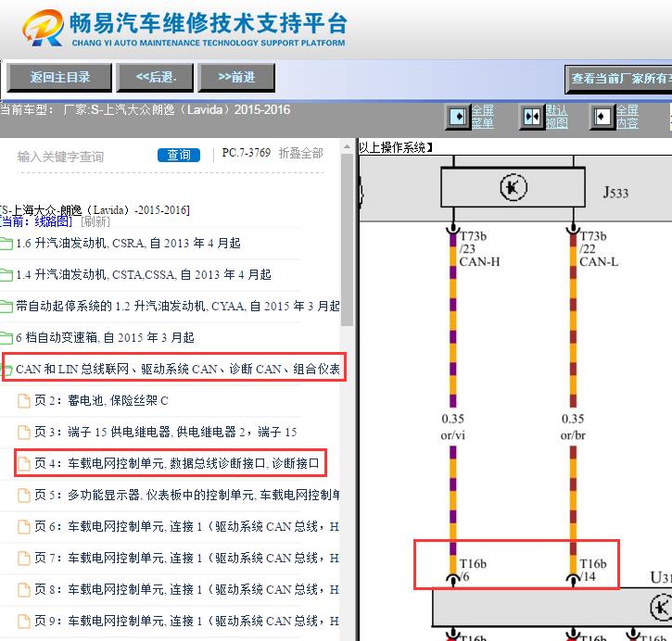Click the 当前车型 vehicle info text
672x641 pixels.
145,110
